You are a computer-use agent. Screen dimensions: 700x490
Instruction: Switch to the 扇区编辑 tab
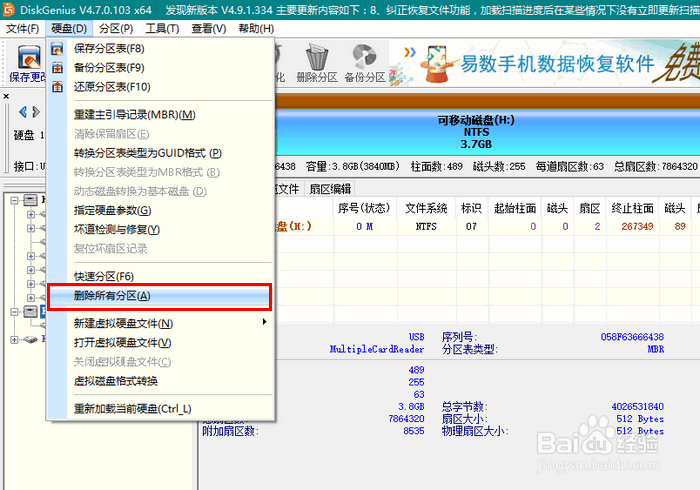tap(330, 189)
